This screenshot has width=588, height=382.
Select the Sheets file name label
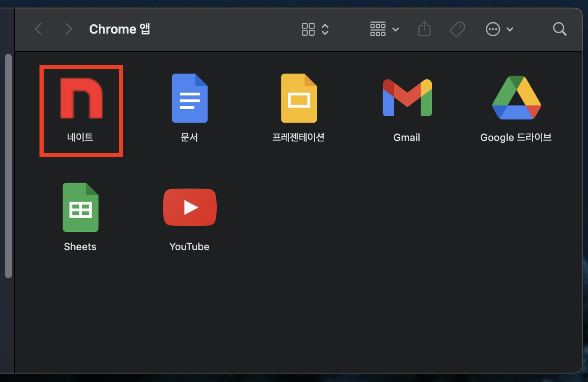[x=80, y=247]
